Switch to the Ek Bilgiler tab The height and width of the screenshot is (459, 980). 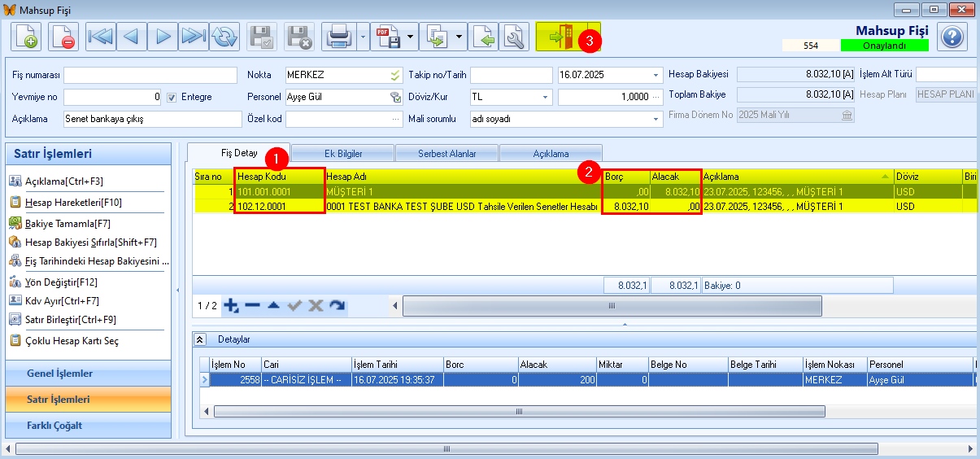click(343, 153)
